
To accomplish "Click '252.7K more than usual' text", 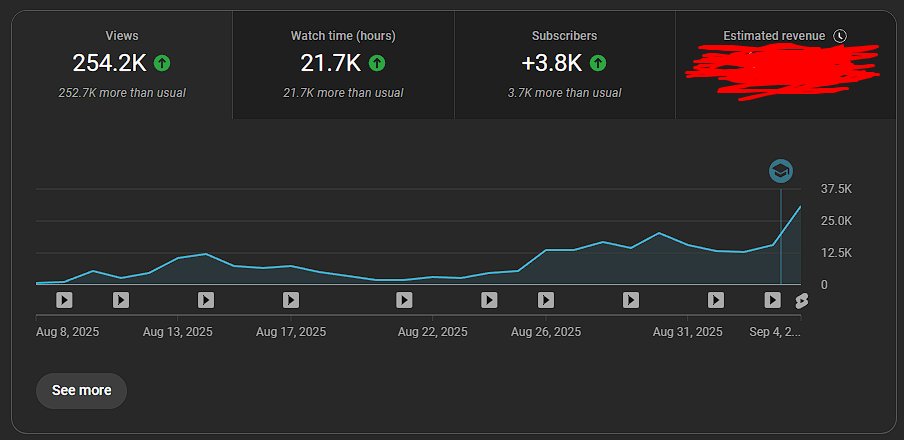I will point(122,93).
